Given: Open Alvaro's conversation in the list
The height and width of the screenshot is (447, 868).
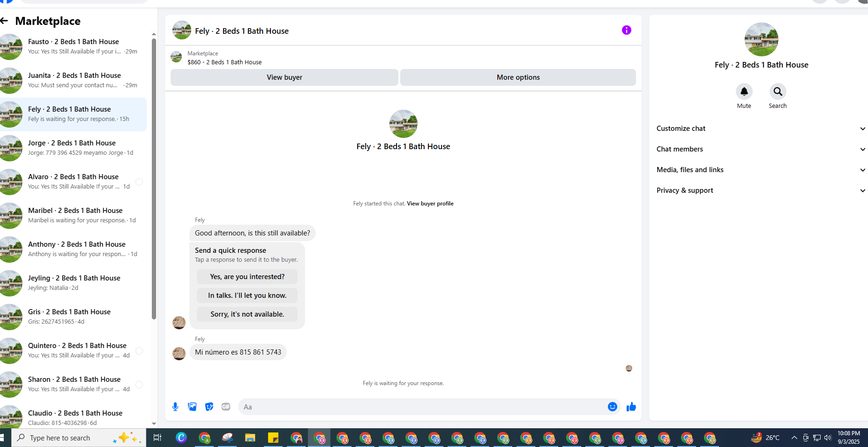Looking at the screenshot, I should pos(73,182).
